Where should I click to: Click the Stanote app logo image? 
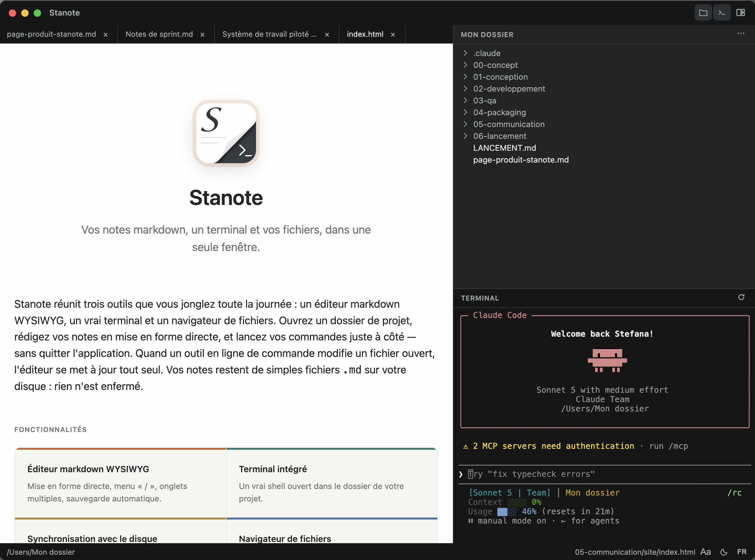(226, 133)
